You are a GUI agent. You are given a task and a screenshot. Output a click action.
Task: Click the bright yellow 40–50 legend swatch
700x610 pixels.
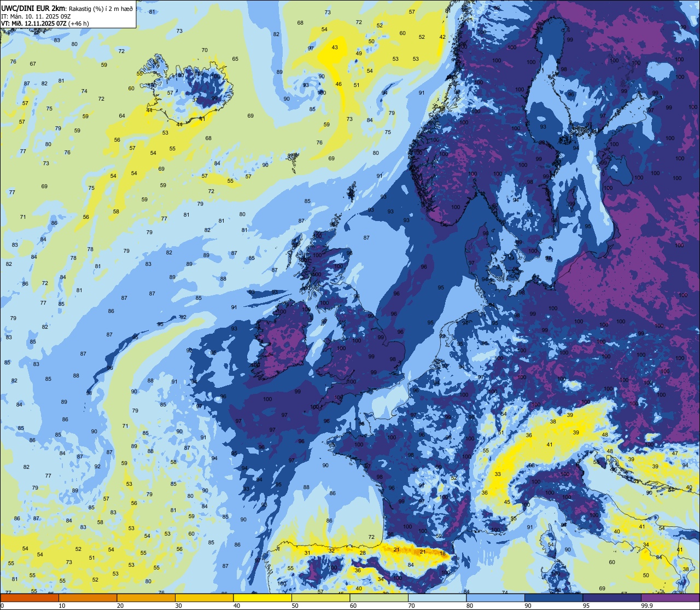pyautogui.click(x=262, y=598)
